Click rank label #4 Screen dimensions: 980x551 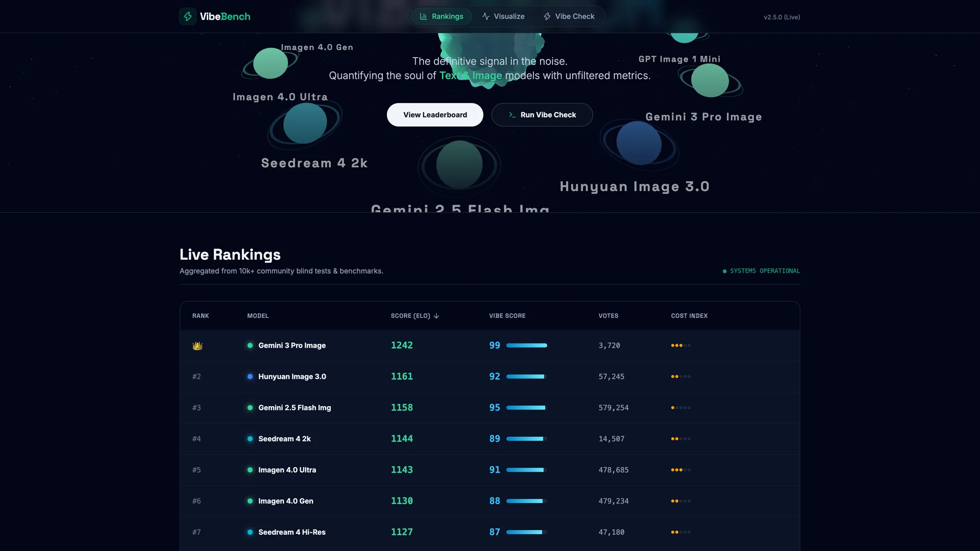point(197,439)
